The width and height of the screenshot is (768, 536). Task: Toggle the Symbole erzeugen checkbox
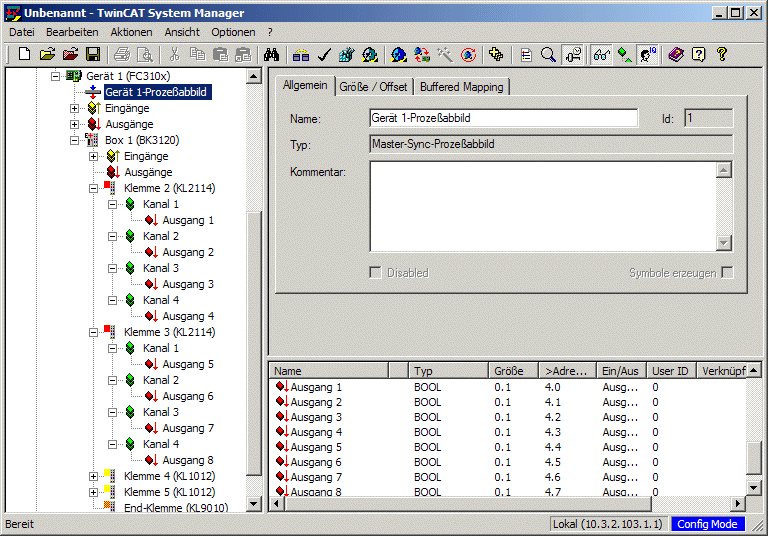pyautogui.click(x=728, y=272)
